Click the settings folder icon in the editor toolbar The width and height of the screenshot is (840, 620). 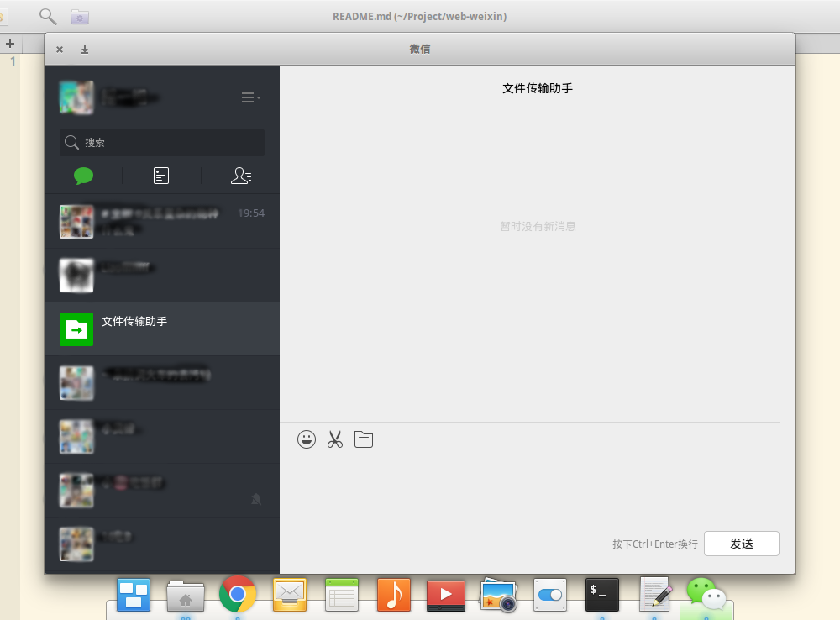(80, 17)
